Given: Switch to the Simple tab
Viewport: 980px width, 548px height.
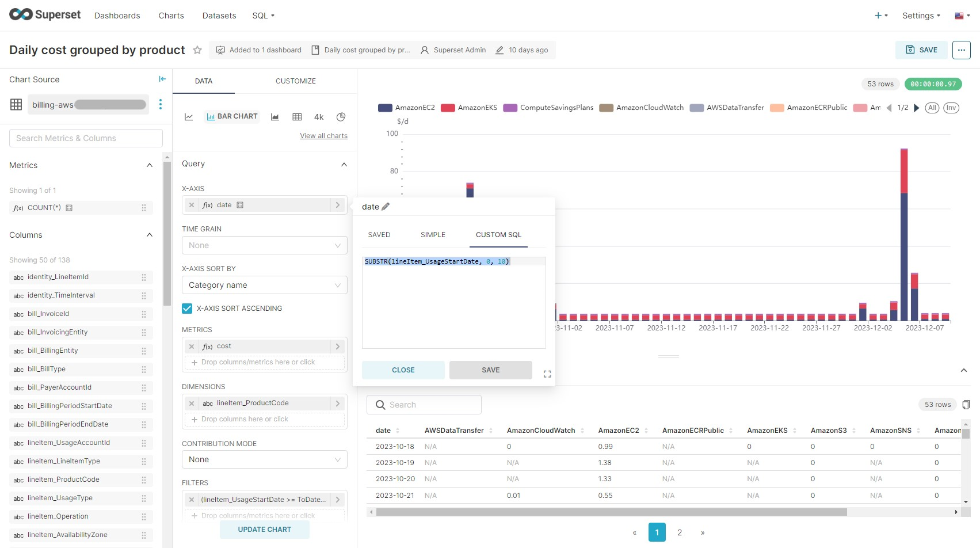Looking at the screenshot, I should [433, 235].
